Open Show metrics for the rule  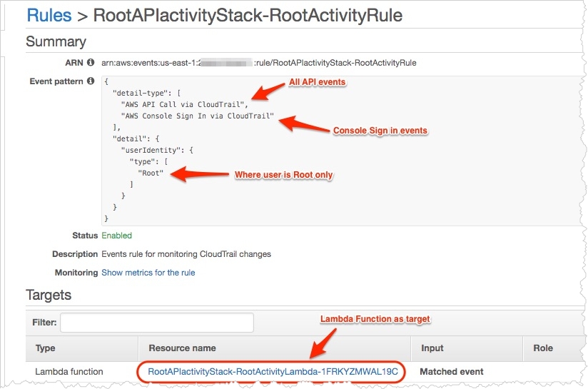click(x=148, y=273)
